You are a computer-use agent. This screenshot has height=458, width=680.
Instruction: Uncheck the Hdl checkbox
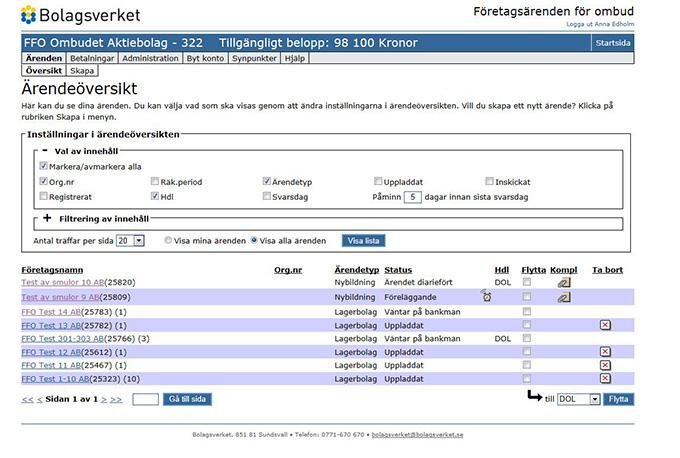(x=155, y=196)
